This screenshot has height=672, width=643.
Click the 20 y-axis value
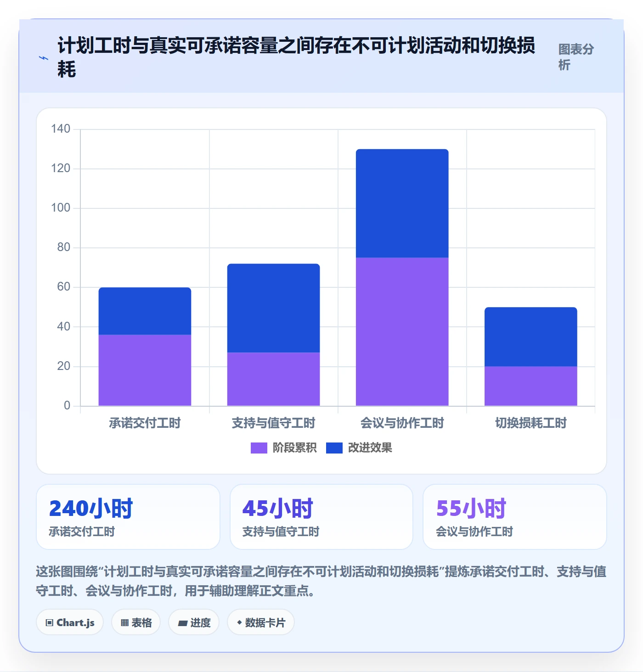point(63,366)
